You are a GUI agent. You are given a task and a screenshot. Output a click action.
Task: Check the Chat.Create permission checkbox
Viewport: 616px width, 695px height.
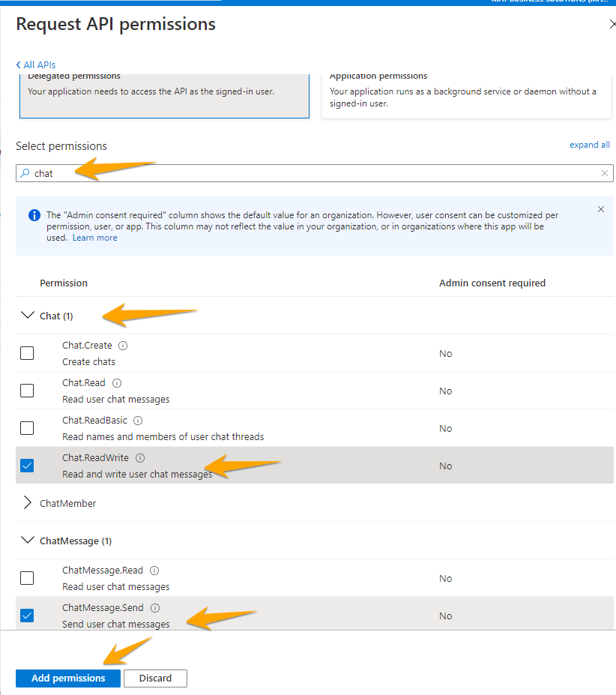[x=26, y=352]
